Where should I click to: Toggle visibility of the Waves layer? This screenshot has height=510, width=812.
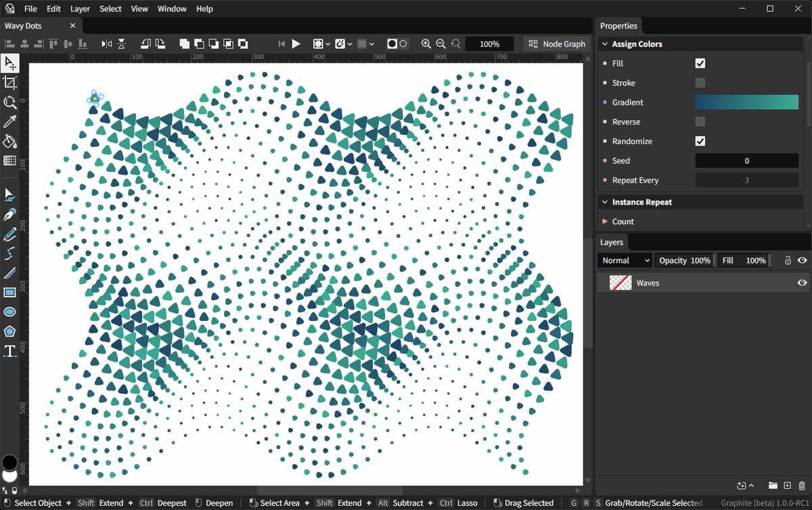[803, 282]
